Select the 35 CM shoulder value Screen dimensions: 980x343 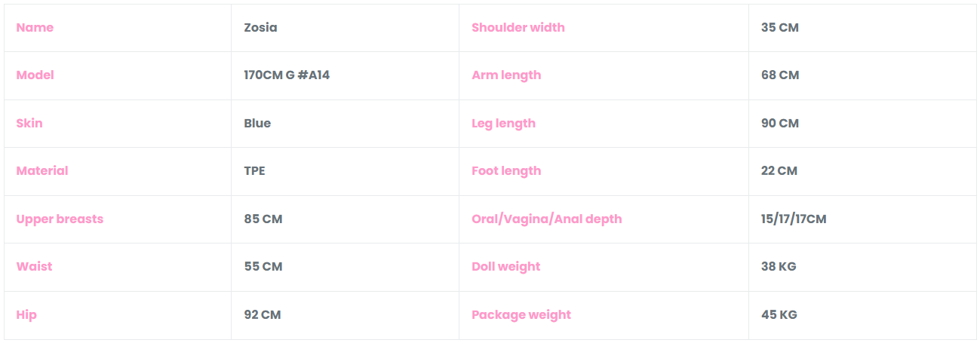tap(780, 28)
